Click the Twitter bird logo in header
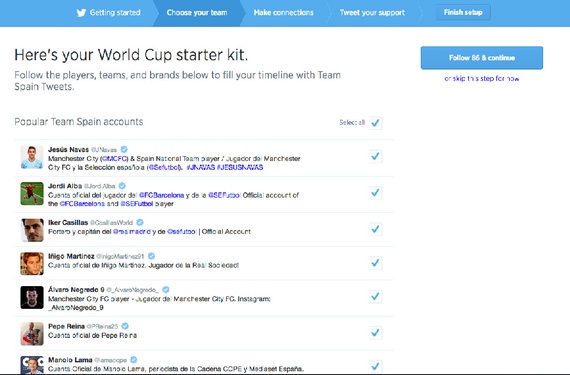This screenshot has width=570, height=375. 81,13
